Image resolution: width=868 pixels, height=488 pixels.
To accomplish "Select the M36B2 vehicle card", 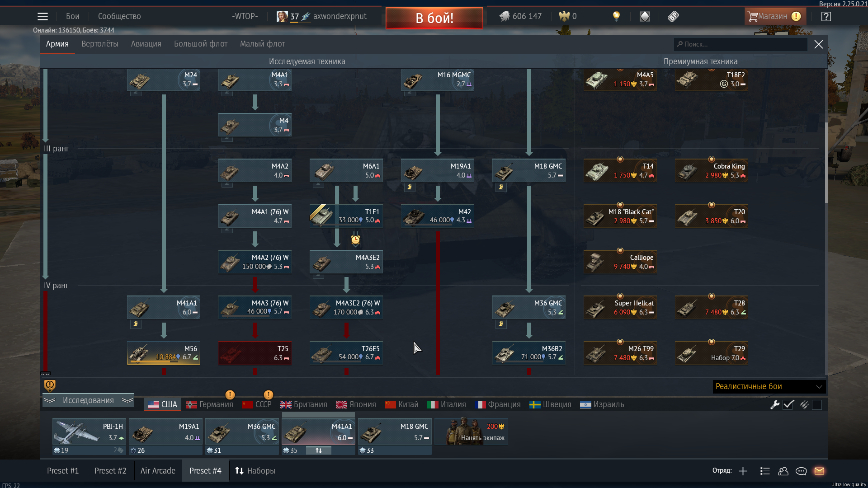I will pos(529,353).
